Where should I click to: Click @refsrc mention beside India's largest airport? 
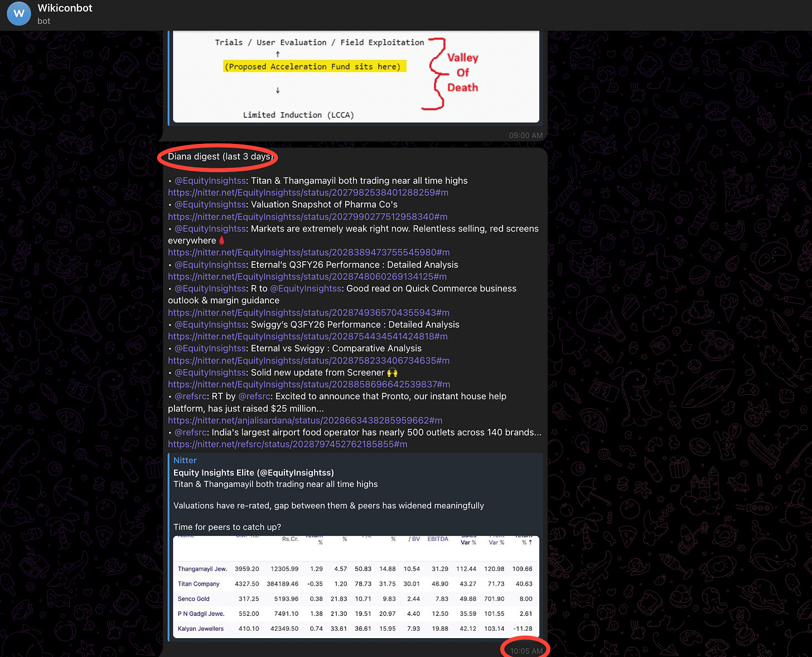(191, 432)
